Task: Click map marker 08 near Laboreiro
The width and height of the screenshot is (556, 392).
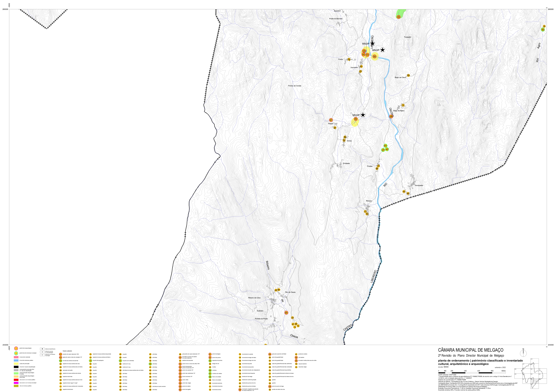Action: [x=364, y=51]
